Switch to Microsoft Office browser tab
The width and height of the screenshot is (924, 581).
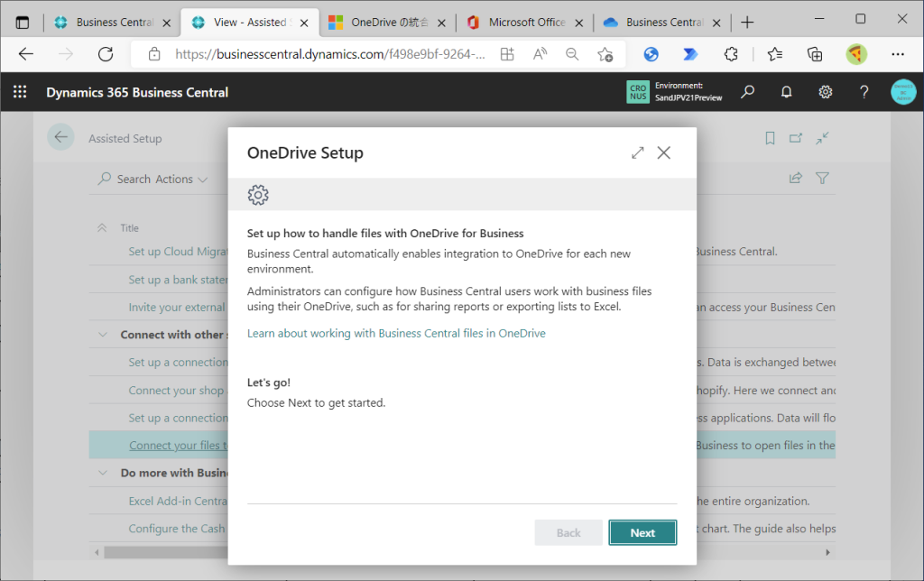(x=526, y=23)
